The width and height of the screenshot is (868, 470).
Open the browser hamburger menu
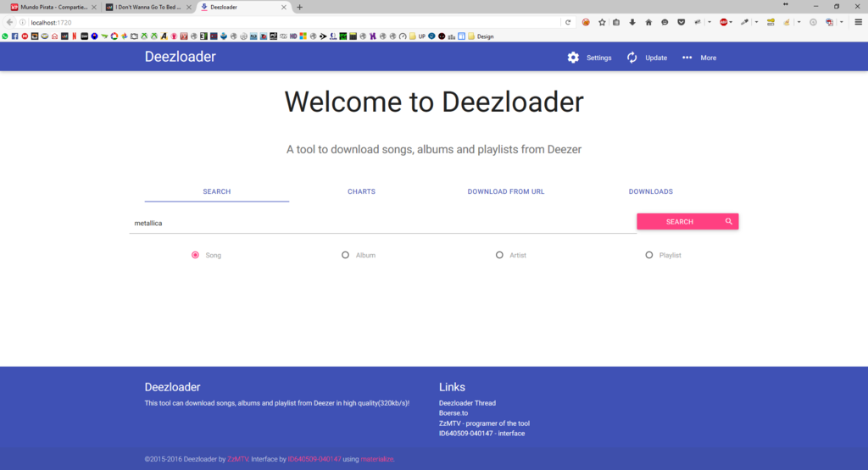click(x=858, y=22)
